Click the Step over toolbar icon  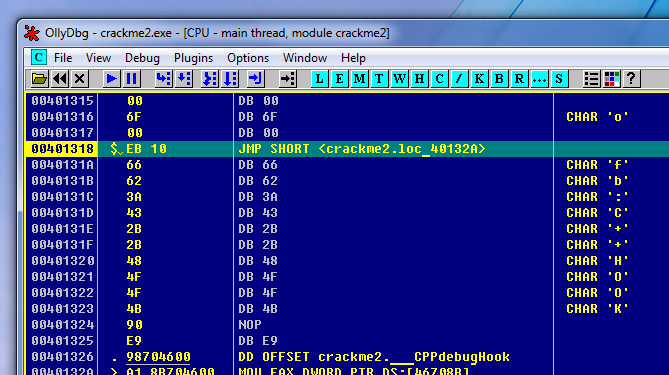184,79
